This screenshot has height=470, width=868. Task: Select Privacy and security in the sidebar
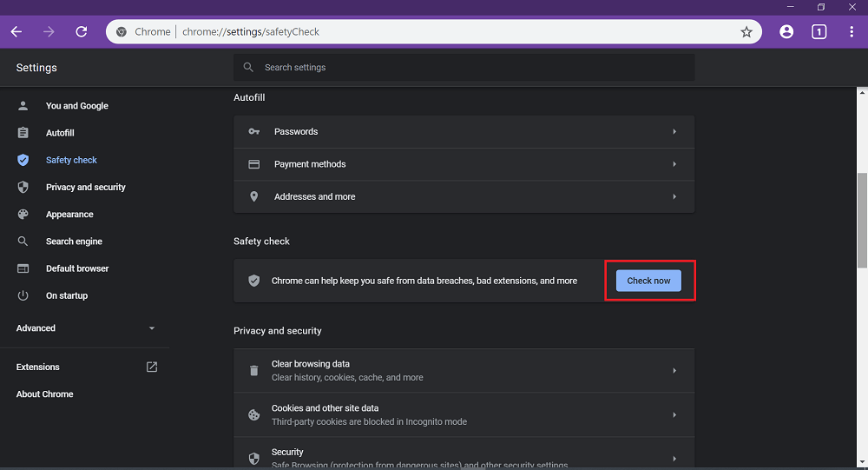(86, 188)
